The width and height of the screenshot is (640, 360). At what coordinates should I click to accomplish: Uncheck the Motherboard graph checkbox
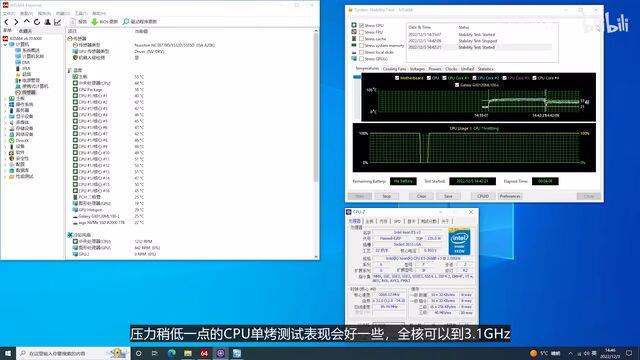pyautogui.click(x=397, y=78)
